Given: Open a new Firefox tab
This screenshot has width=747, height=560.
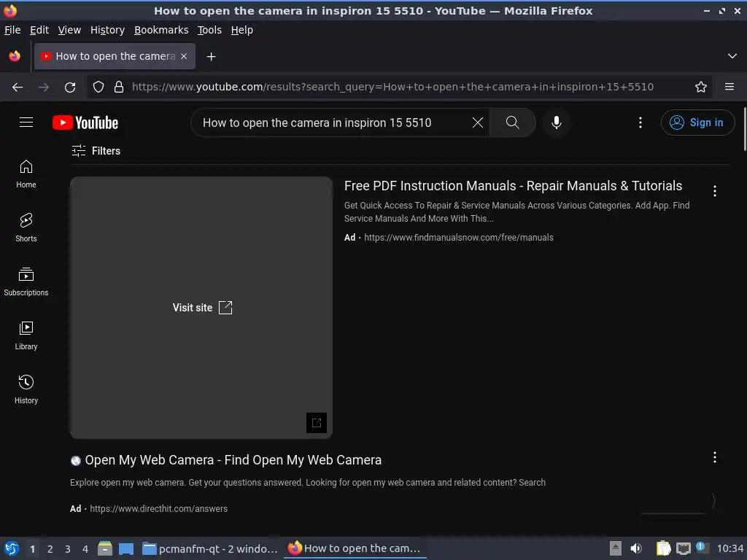Looking at the screenshot, I should coord(211,57).
